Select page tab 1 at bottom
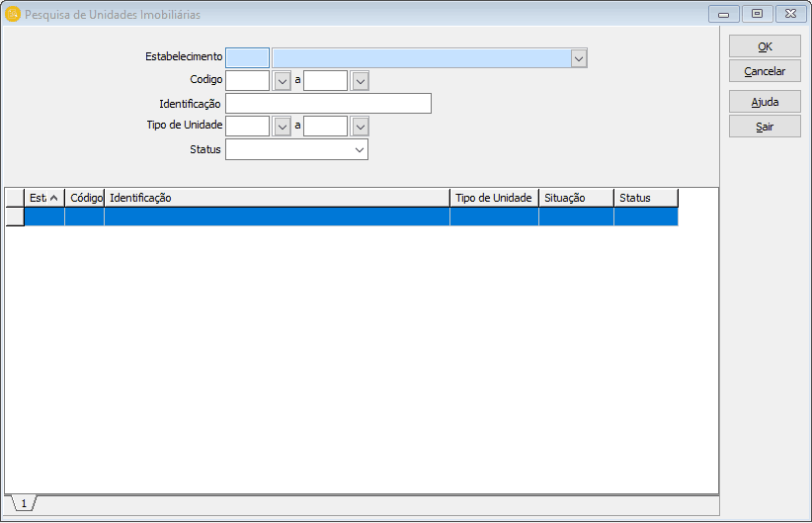The height and width of the screenshot is (523, 812). 23,504
